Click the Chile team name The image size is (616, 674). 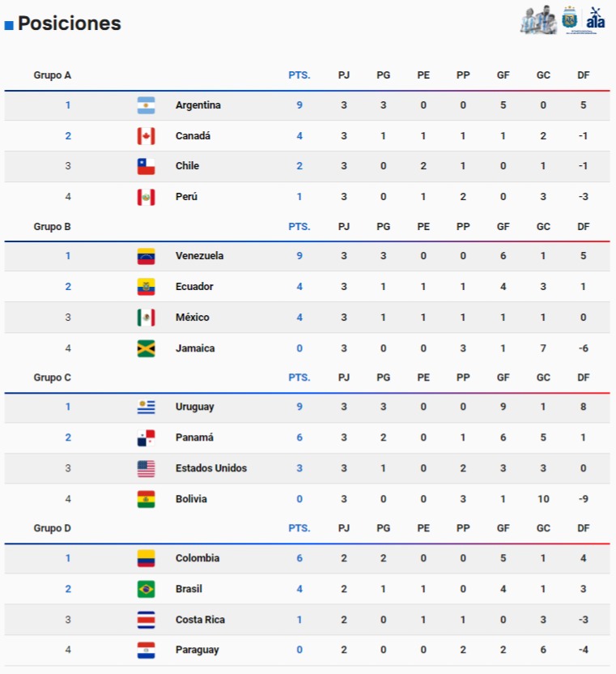point(187,166)
